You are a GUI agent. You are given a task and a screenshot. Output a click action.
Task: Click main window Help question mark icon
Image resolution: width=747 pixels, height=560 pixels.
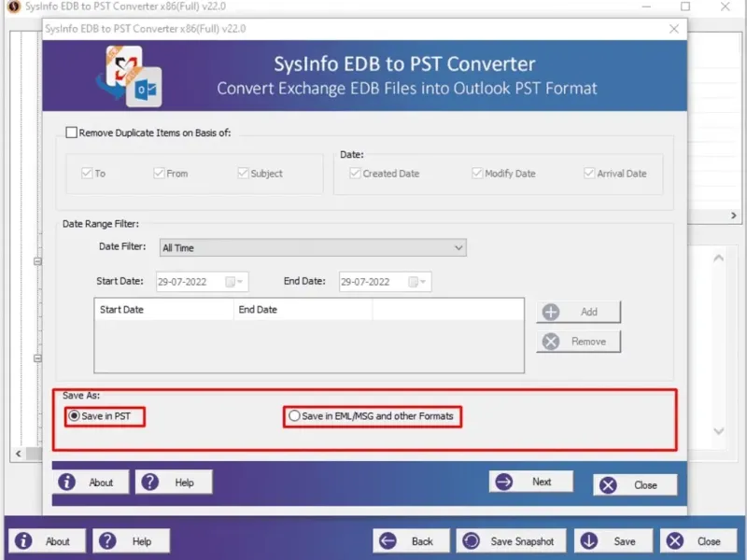coord(107,541)
